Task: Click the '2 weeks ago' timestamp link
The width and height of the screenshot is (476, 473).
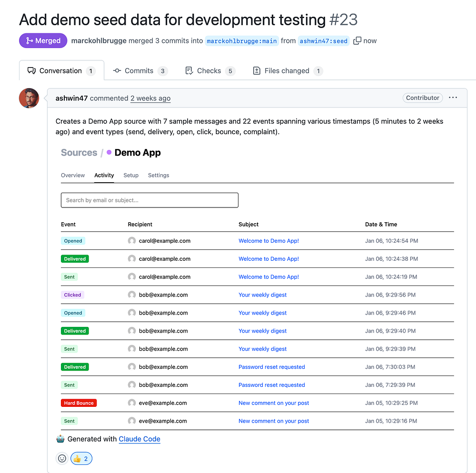Action: [x=150, y=99]
